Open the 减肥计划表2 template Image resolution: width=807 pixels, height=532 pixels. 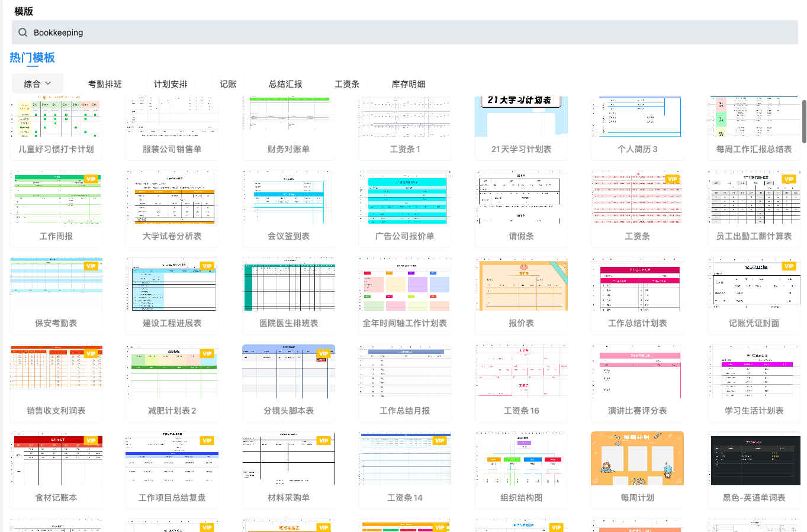pos(172,383)
